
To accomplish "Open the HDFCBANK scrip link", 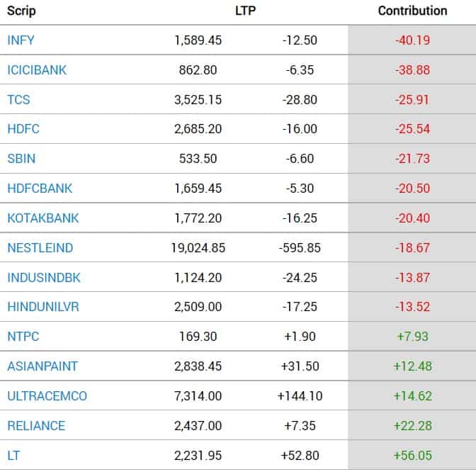I will click(x=40, y=189).
